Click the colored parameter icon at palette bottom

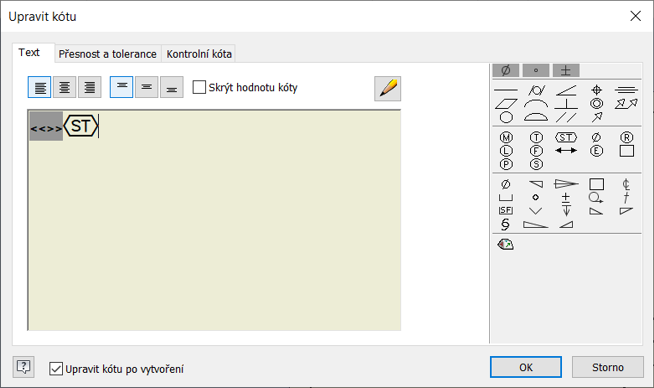pos(506,244)
